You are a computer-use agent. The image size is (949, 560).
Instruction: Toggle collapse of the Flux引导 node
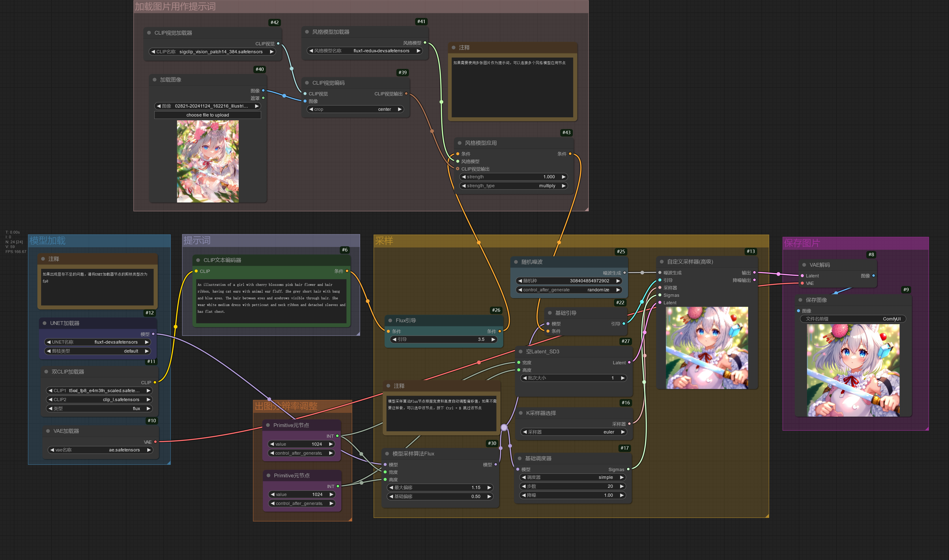click(391, 320)
